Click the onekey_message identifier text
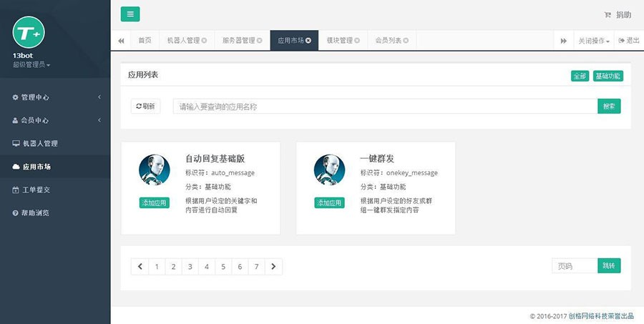This screenshot has height=324, width=644. [x=412, y=173]
